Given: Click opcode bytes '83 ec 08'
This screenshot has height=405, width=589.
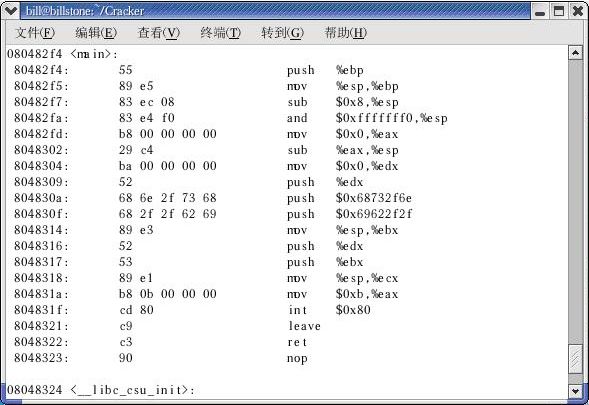Looking at the screenshot, I should coord(147,102).
